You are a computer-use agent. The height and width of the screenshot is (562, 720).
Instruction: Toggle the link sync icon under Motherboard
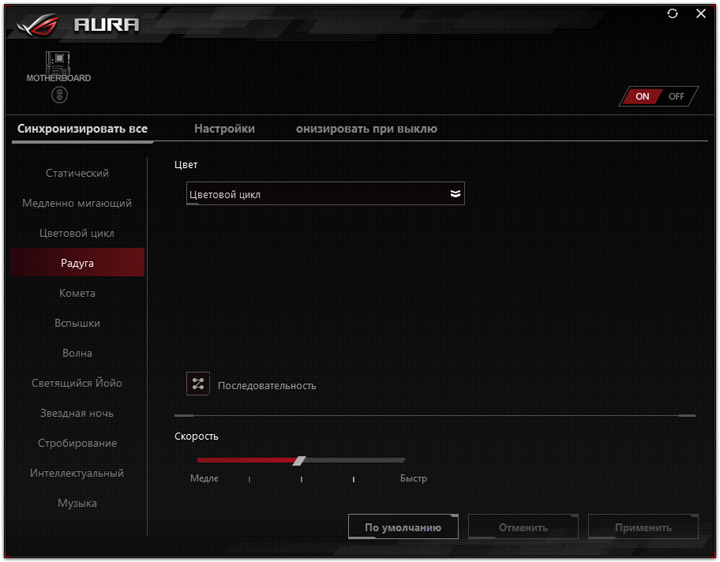click(x=59, y=95)
